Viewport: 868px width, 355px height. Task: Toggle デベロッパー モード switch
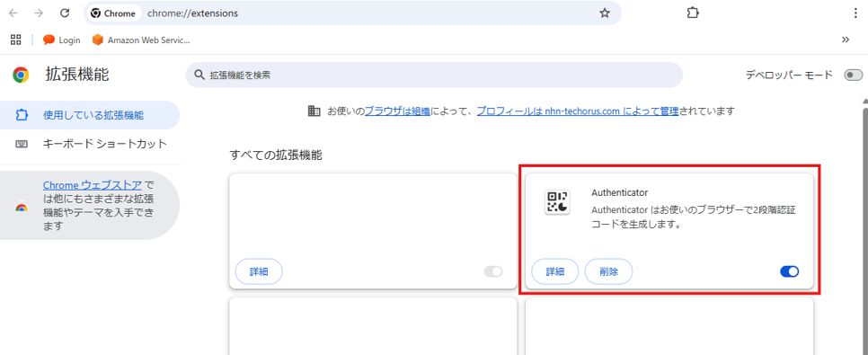(853, 75)
